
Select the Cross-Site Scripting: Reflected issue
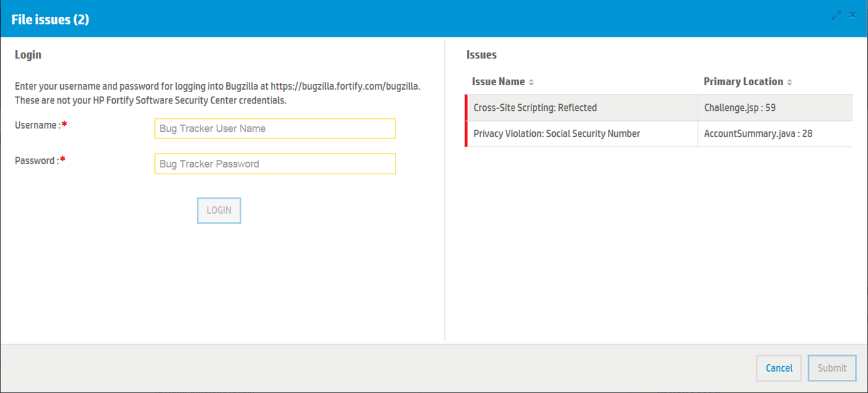tap(535, 108)
